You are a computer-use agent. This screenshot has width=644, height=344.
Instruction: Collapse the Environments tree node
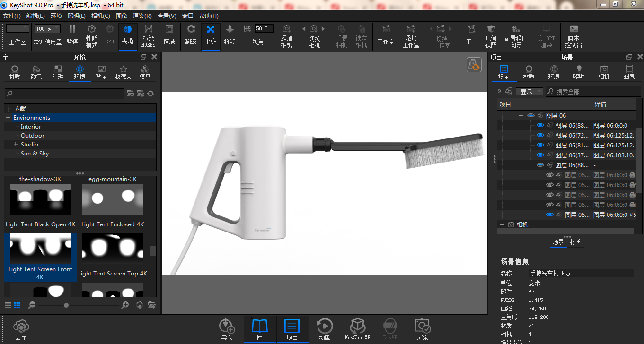tap(8, 118)
